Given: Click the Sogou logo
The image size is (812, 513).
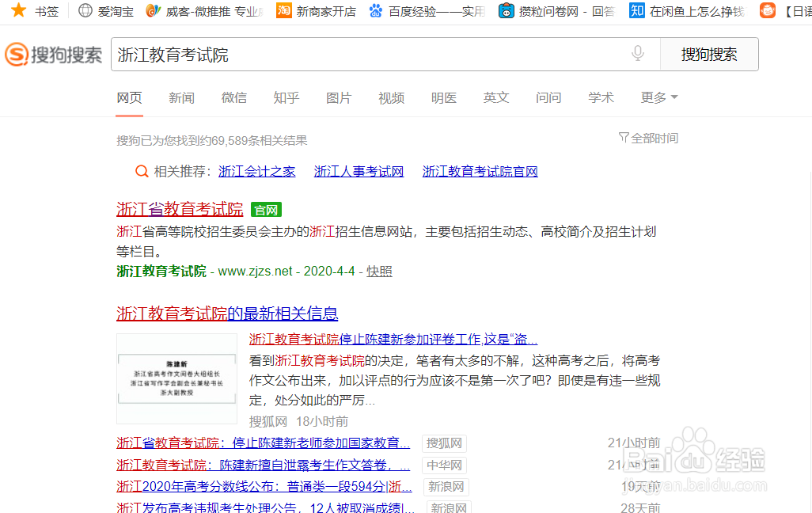Looking at the screenshot, I should coord(54,55).
